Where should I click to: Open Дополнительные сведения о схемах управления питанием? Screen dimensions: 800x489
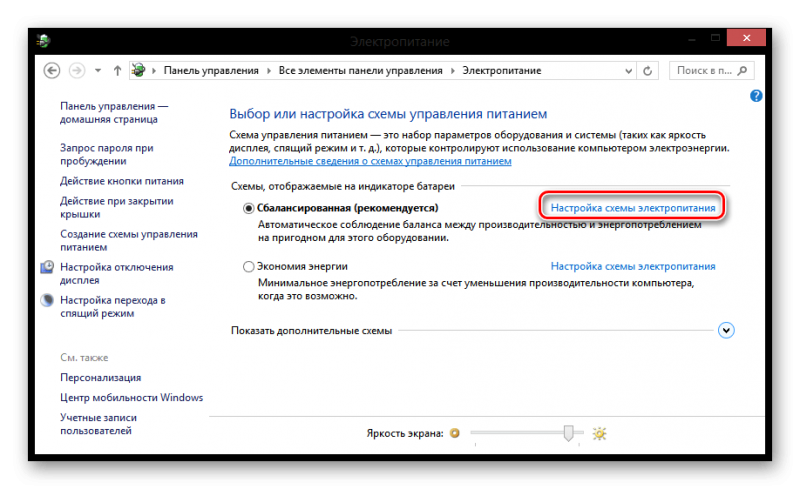tap(370, 161)
